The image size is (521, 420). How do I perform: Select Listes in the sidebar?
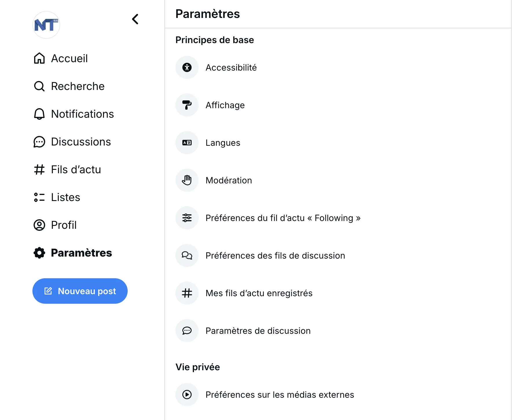(x=65, y=197)
